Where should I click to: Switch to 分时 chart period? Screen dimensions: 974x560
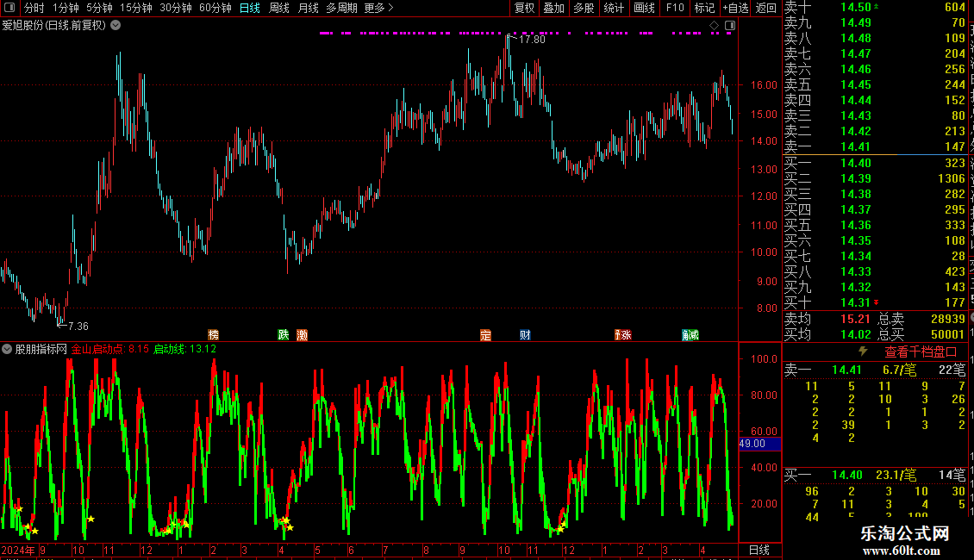(x=34, y=8)
